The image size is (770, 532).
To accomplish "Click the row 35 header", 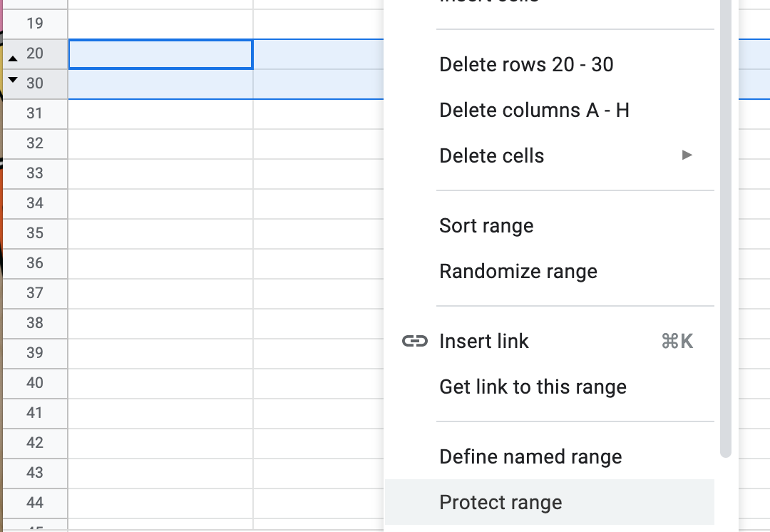I will [34, 233].
